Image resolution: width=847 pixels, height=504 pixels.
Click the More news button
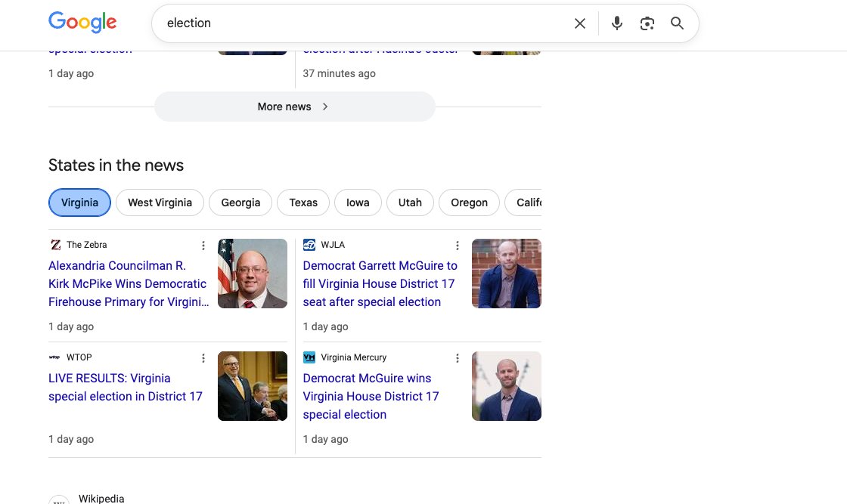294,107
